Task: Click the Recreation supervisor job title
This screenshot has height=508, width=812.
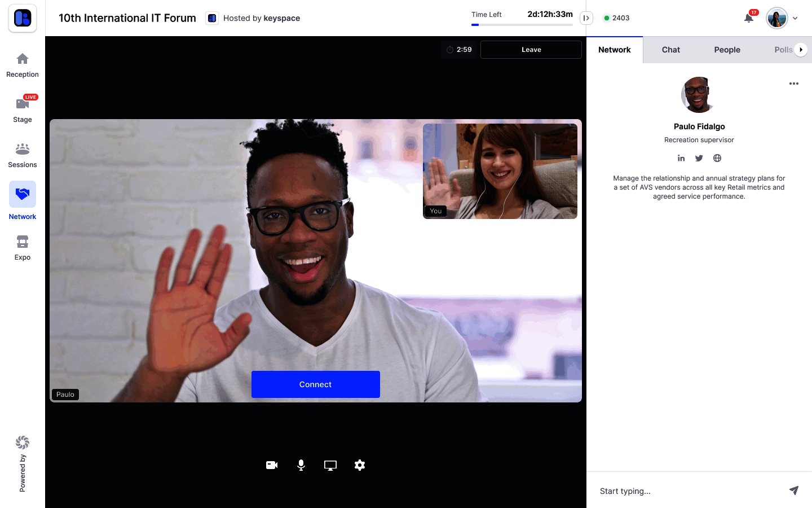Action: pyautogui.click(x=699, y=140)
